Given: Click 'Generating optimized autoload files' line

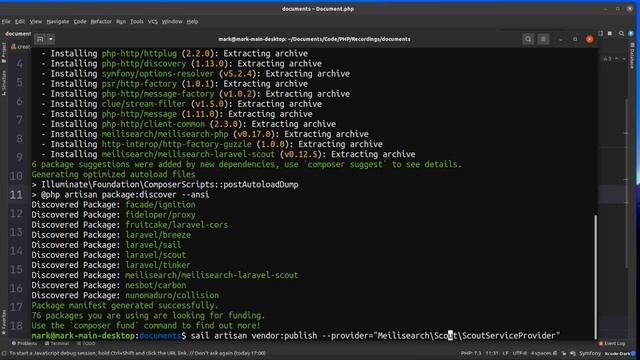Looking at the screenshot, I should 113,174.
